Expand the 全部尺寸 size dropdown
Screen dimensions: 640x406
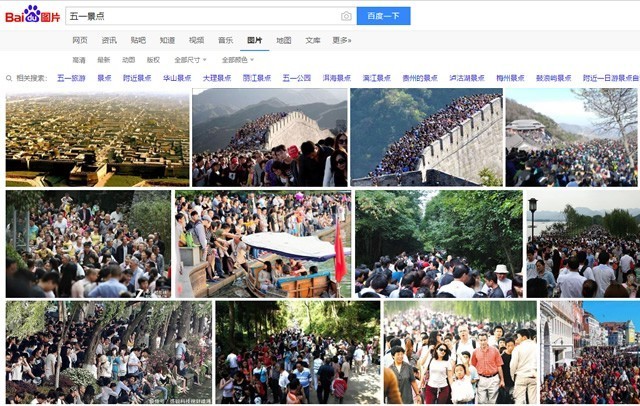click(190, 60)
